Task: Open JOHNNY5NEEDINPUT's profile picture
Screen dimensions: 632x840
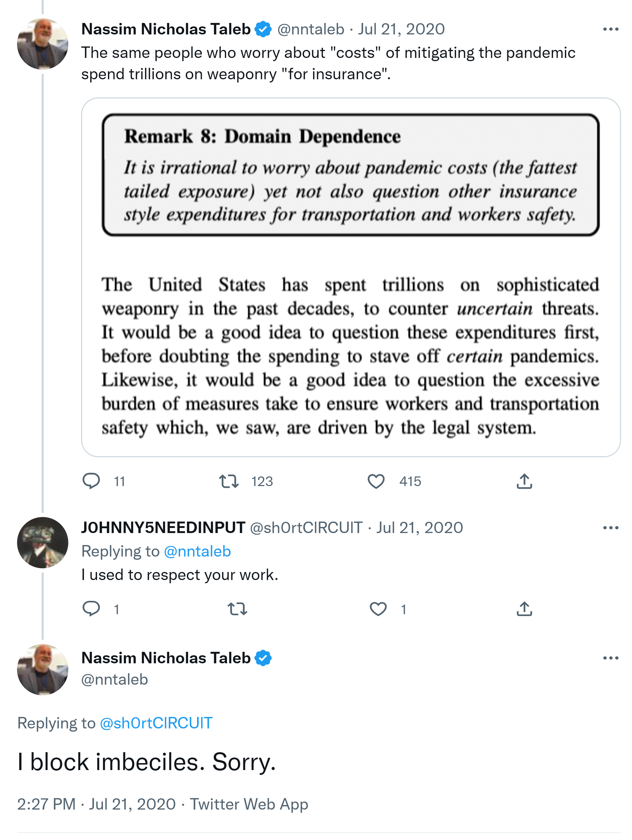Action: point(42,542)
